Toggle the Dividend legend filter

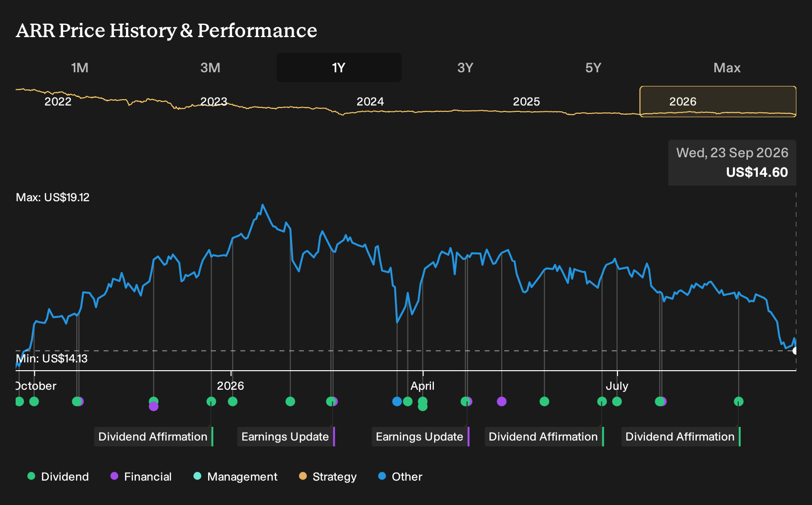tap(58, 477)
